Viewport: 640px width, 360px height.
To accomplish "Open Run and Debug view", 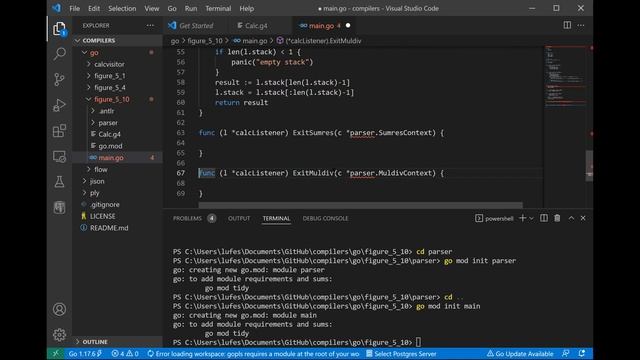I will 59,105.
